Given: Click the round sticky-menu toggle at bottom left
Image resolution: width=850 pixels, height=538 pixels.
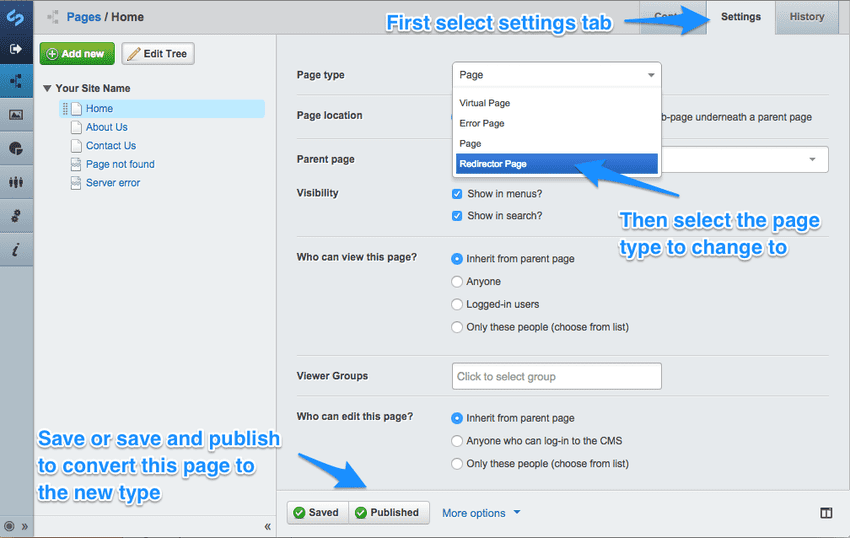Looking at the screenshot, I should 9,526.
